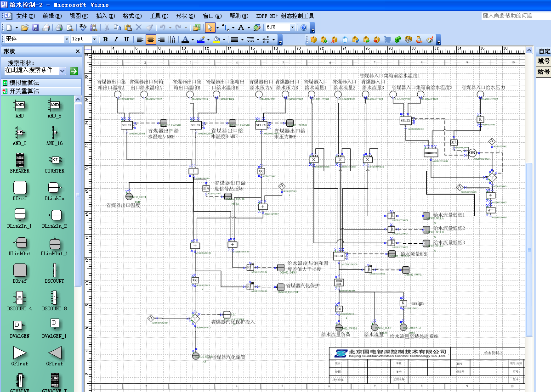This screenshot has height=392, width=551.
Task: Expand the font color dropdown arrow
Action: pos(193,39)
